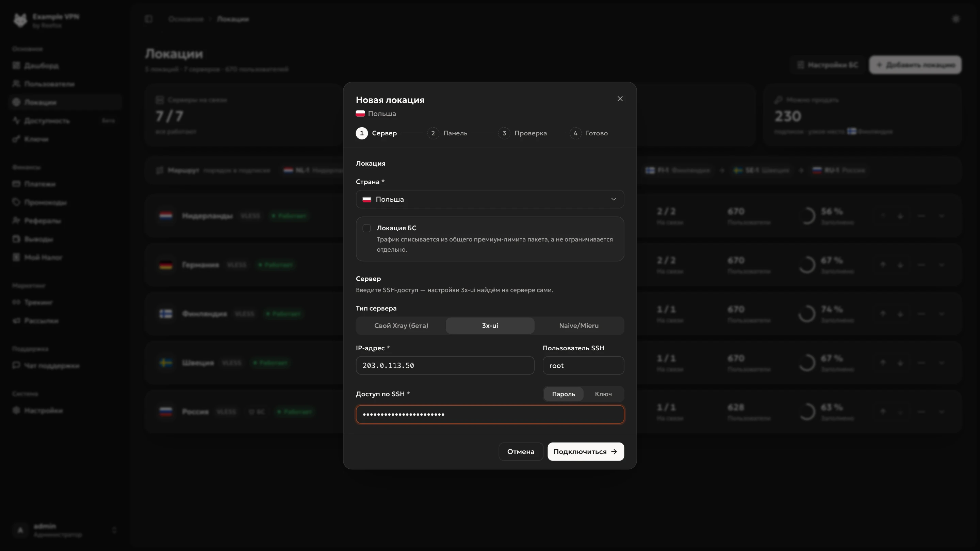Image resolution: width=980 pixels, height=551 pixels.
Task: Open Платежи in the sidebar
Action: click(x=65, y=184)
